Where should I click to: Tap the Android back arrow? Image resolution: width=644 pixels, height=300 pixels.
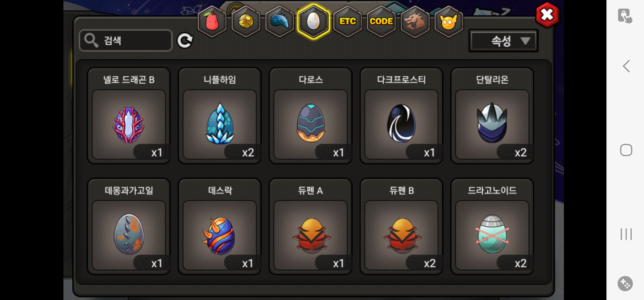[626, 66]
